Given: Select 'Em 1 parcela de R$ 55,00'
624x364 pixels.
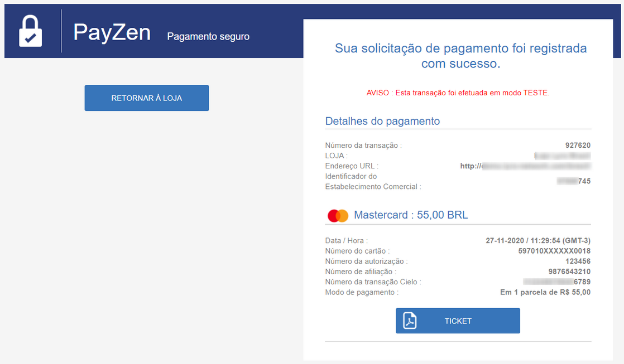Looking at the screenshot, I should pyautogui.click(x=545, y=293).
